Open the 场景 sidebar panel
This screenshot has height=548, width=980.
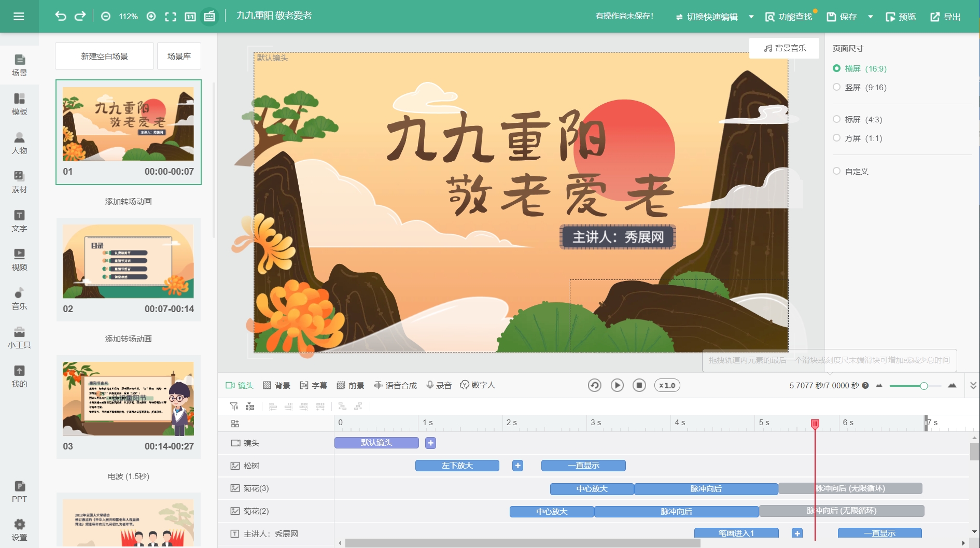click(19, 65)
